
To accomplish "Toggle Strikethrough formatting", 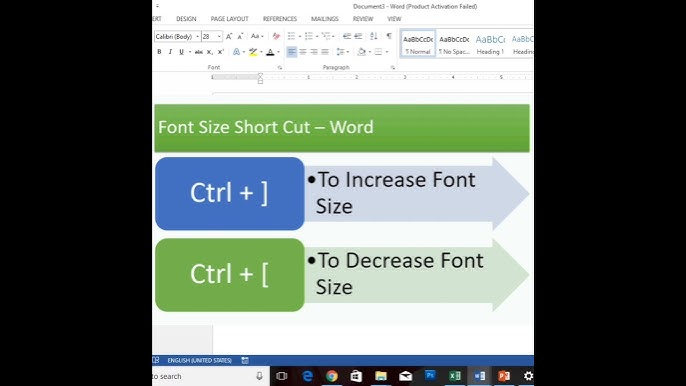I will [199, 52].
